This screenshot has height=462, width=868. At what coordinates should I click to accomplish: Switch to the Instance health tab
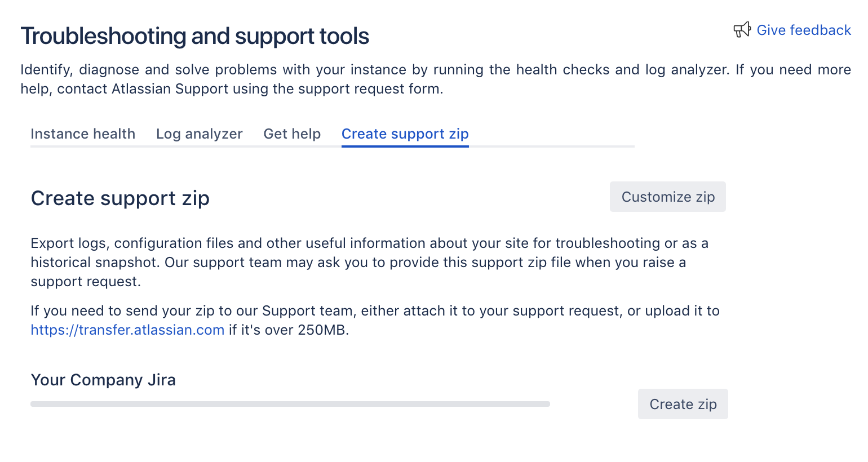tap(83, 134)
